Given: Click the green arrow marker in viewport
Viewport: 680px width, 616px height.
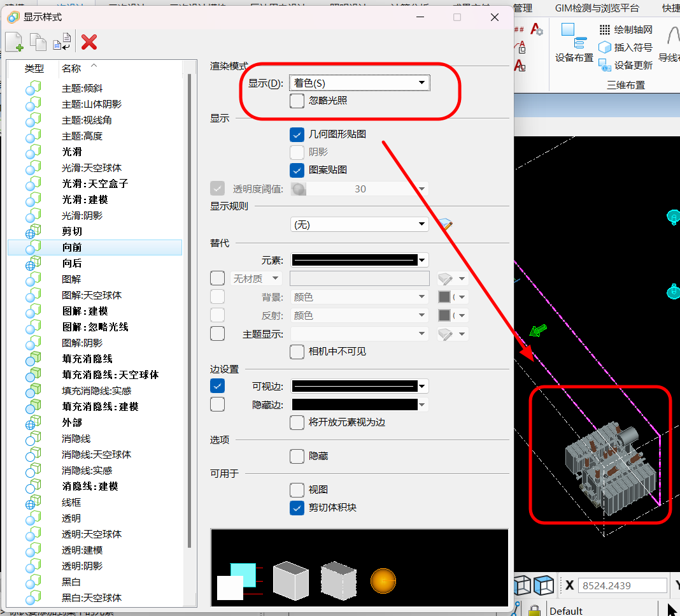Looking at the screenshot, I should tap(538, 331).
